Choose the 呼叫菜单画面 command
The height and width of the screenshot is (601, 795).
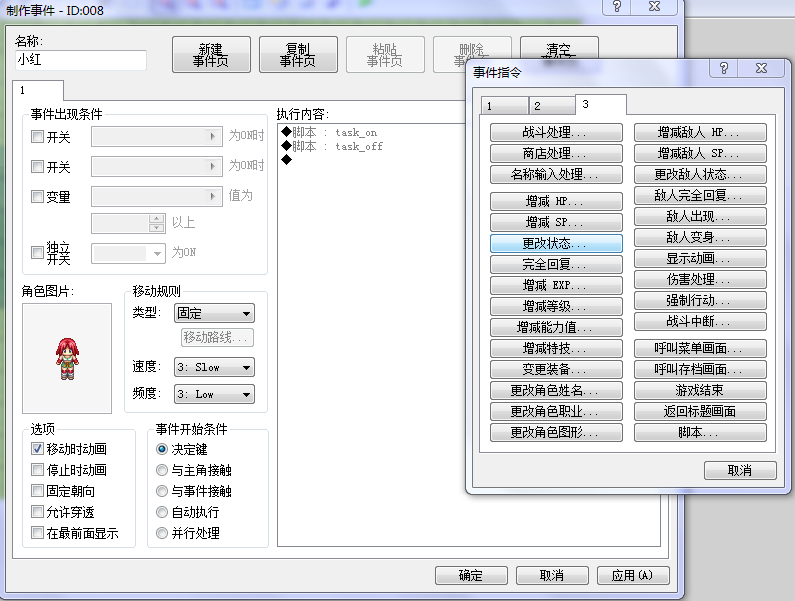point(700,348)
